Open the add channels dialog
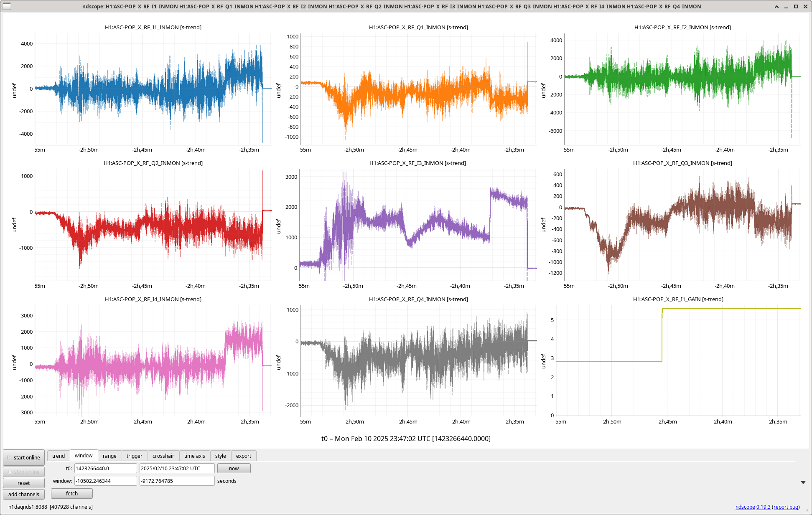 [24, 494]
